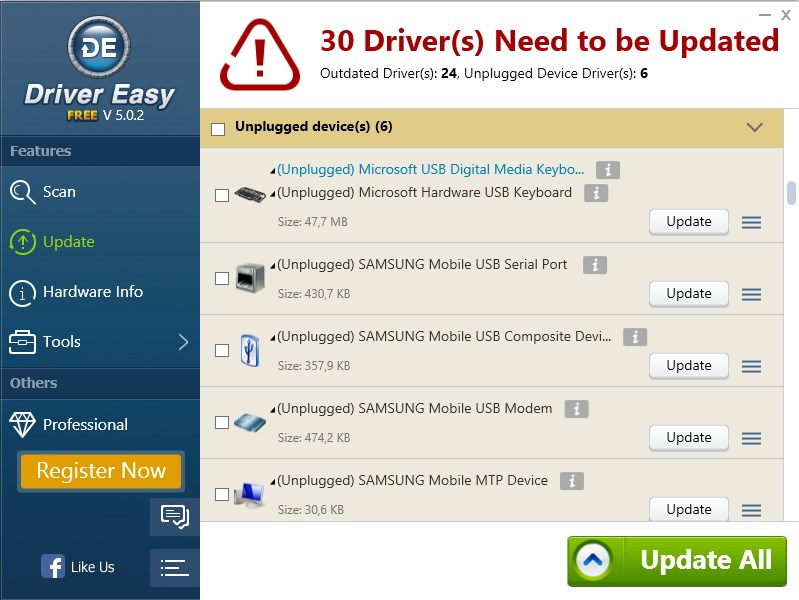
Task: Click the Driver Easy DE logo
Action: click(99, 47)
